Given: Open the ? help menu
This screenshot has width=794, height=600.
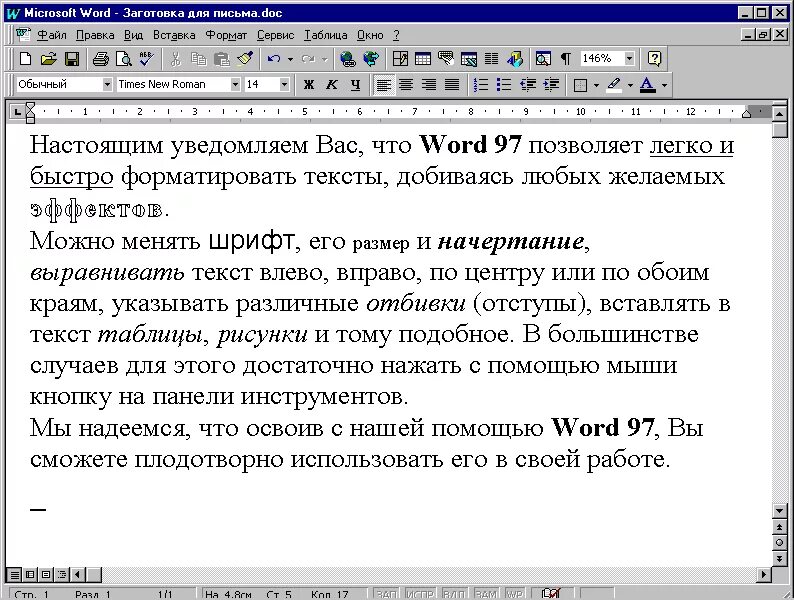Looking at the screenshot, I should (396, 35).
